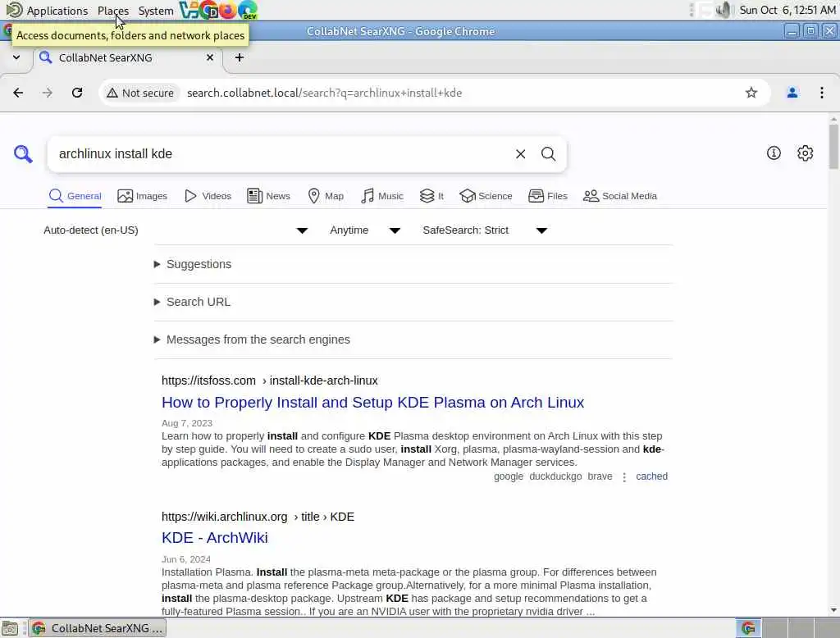Click the Not secure site info chip
Viewport: 840px width, 638px height.
tap(140, 93)
